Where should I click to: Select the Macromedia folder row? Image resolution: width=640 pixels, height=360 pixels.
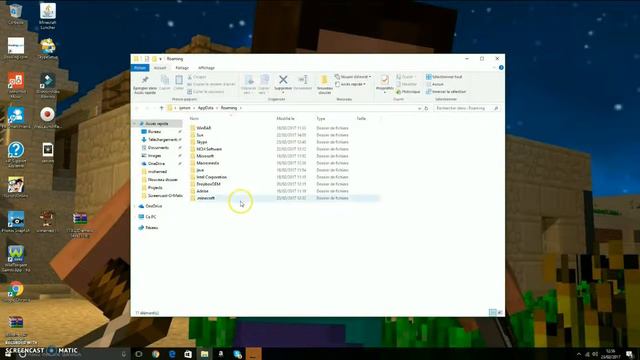point(284,163)
